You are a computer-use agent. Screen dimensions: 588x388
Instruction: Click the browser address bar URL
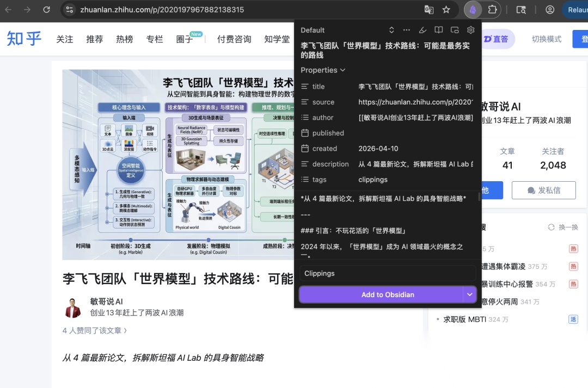coord(162,10)
